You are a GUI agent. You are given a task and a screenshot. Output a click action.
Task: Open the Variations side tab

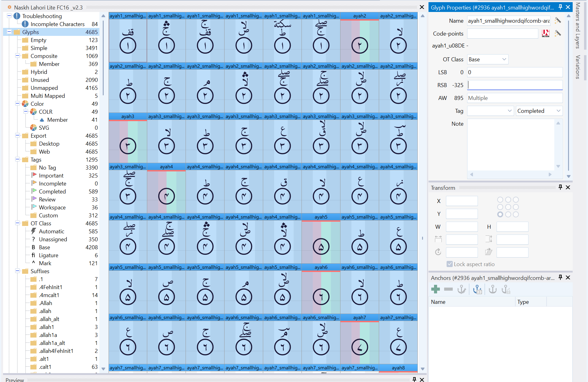coord(578,67)
